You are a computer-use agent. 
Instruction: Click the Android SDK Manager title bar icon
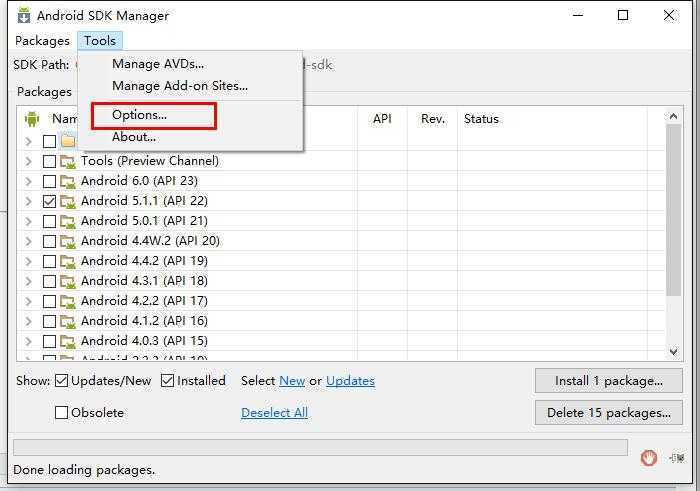(23, 15)
